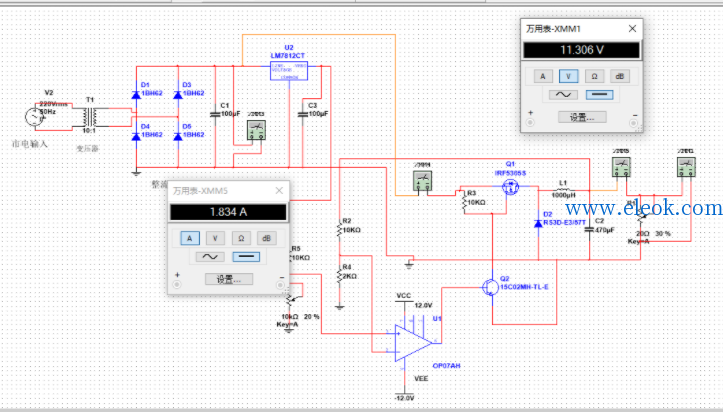Image resolution: width=723 pixels, height=412 pixels.
Task: Click the 1.834 A reading display
Action: [228, 212]
